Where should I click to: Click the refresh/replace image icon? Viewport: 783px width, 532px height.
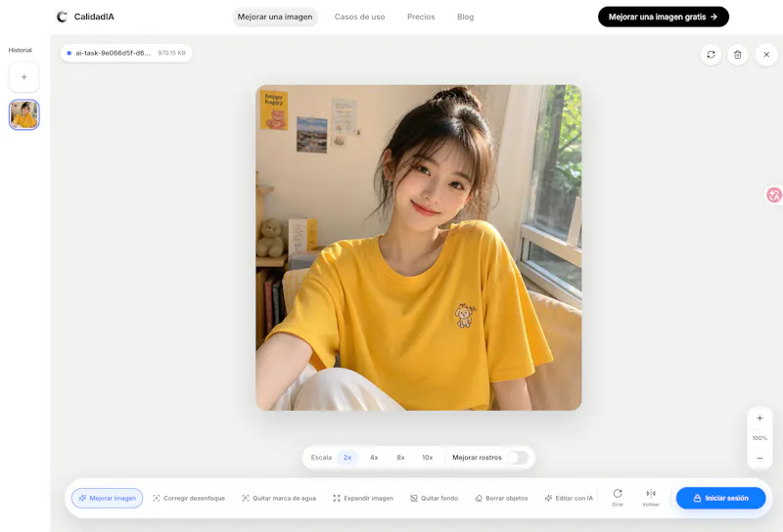712,55
